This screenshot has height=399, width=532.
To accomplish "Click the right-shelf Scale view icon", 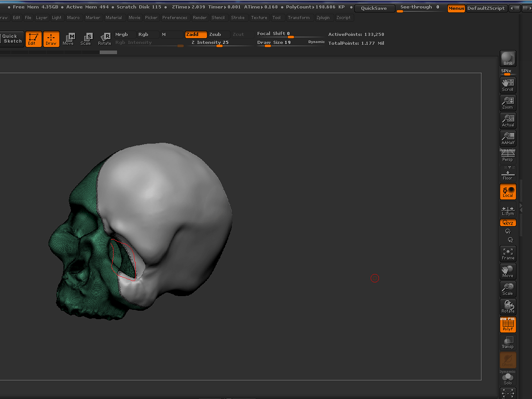I will point(508,289).
